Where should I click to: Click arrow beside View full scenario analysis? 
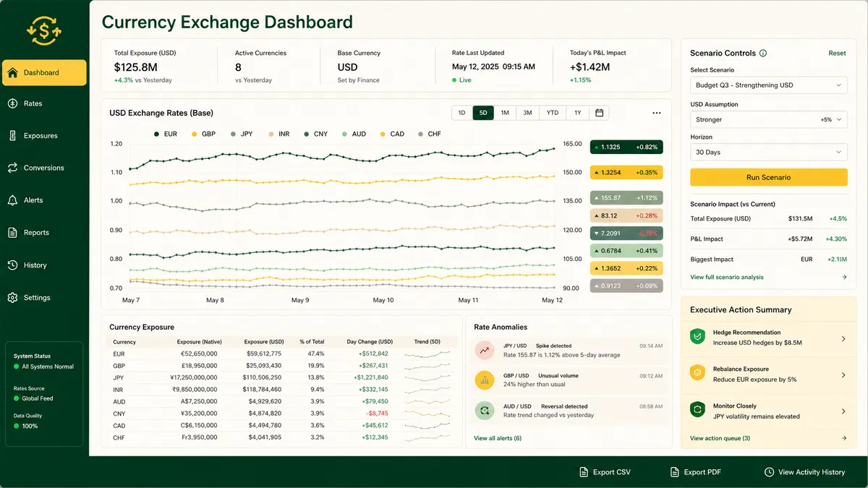click(844, 278)
